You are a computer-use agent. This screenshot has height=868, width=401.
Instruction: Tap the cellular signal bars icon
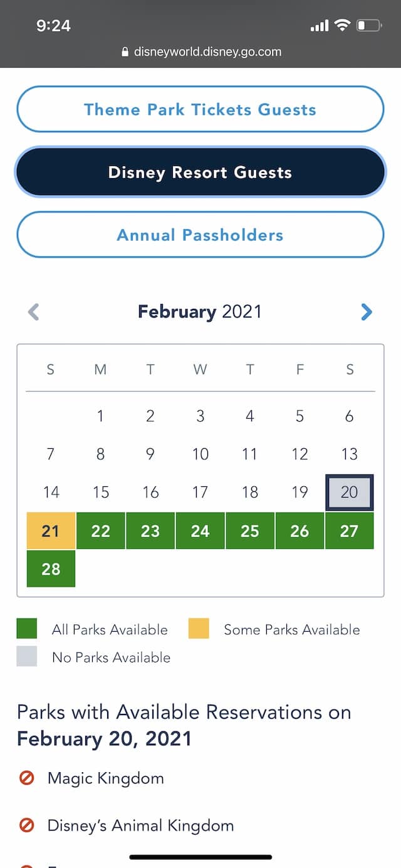point(320,26)
